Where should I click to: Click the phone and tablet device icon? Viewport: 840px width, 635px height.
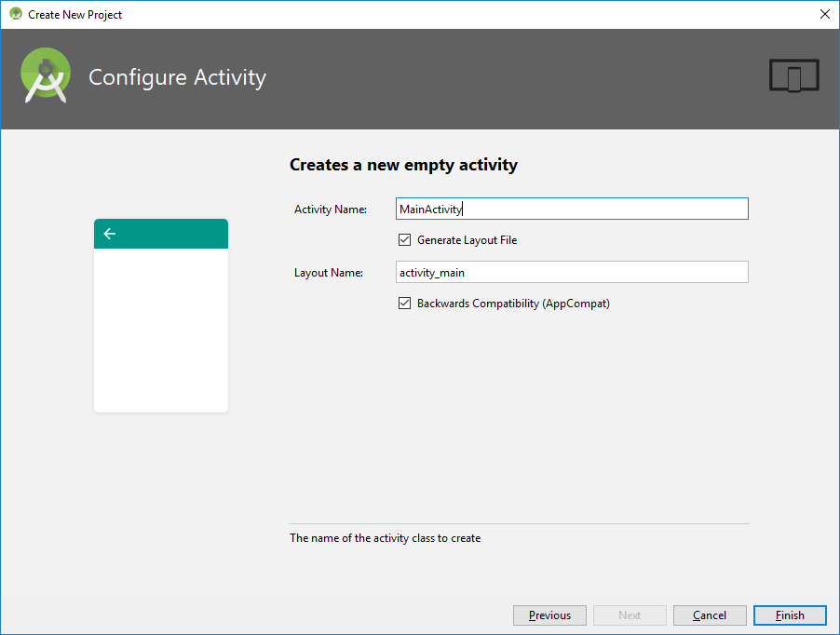[793, 76]
